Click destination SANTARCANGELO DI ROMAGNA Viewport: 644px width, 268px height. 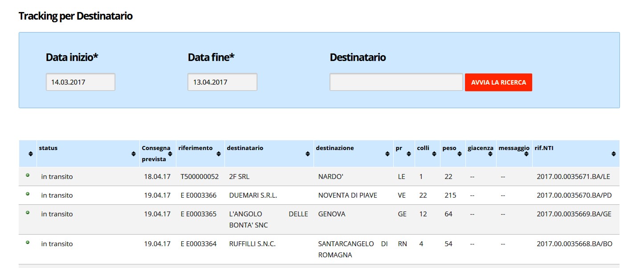[x=353, y=249]
